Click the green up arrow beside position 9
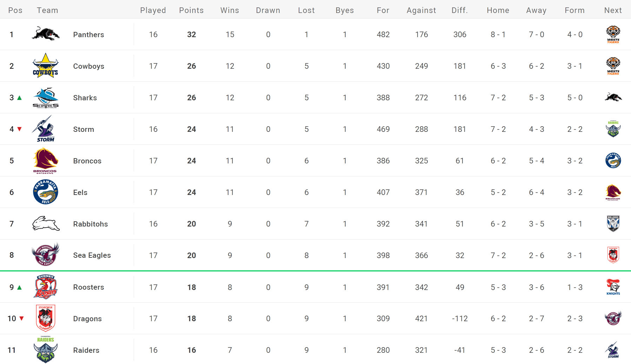This screenshot has height=364, width=631. 20,287
